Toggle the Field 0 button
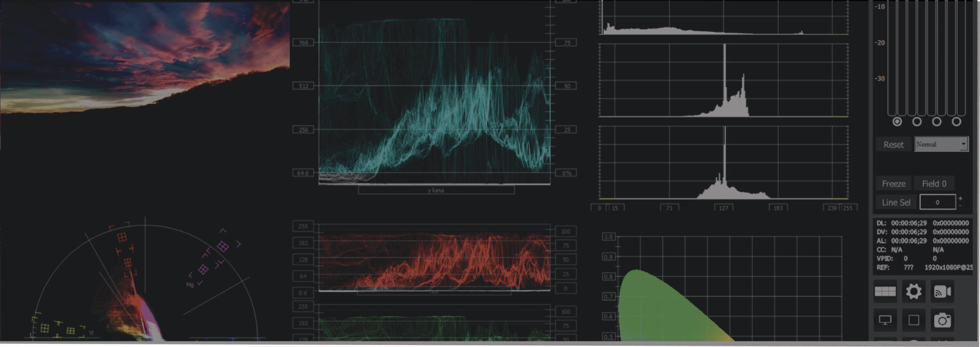This screenshot has height=347, width=980. coord(934,183)
